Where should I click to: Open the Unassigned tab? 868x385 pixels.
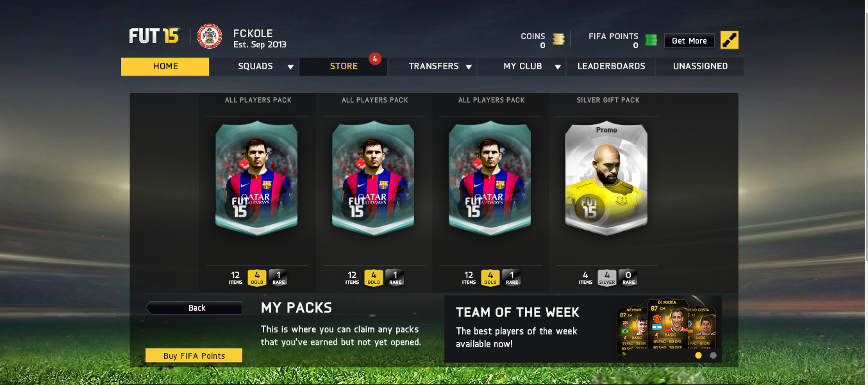(x=700, y=67)
